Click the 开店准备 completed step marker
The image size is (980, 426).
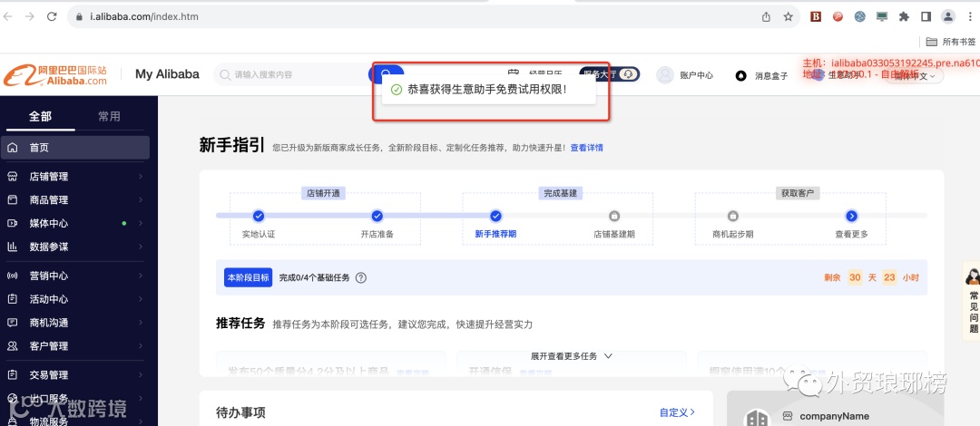point(377,216)
